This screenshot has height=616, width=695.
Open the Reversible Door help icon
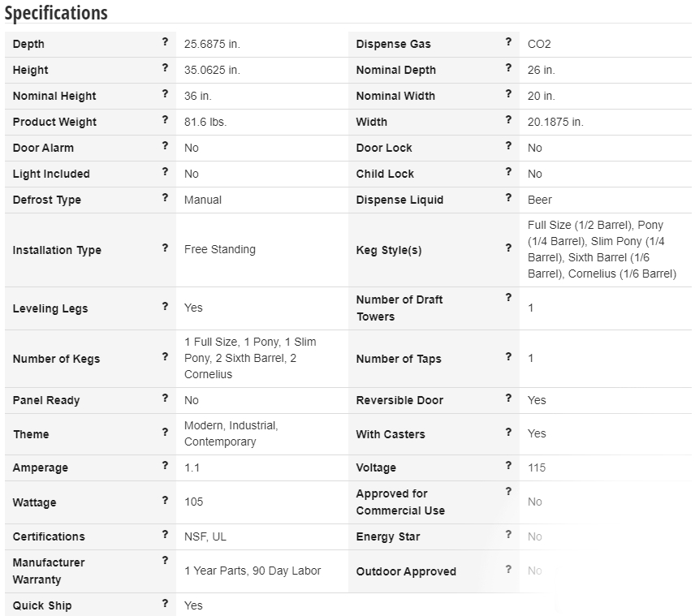(508, 398)
